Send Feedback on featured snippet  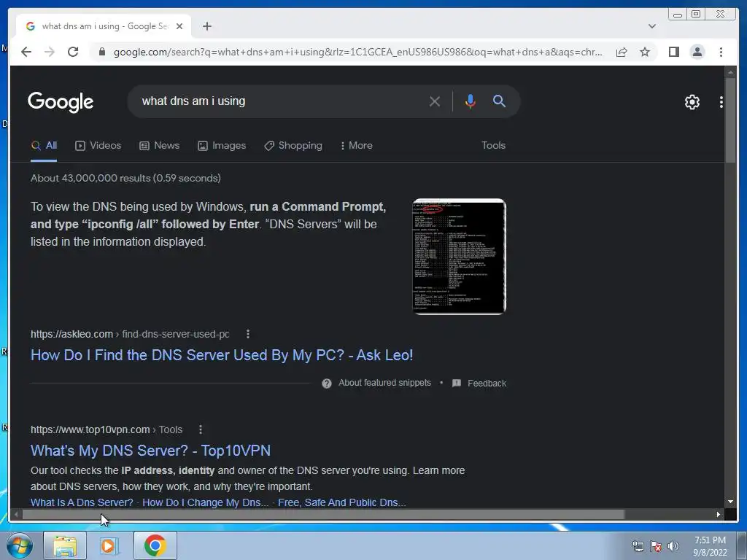click(479, 384)
